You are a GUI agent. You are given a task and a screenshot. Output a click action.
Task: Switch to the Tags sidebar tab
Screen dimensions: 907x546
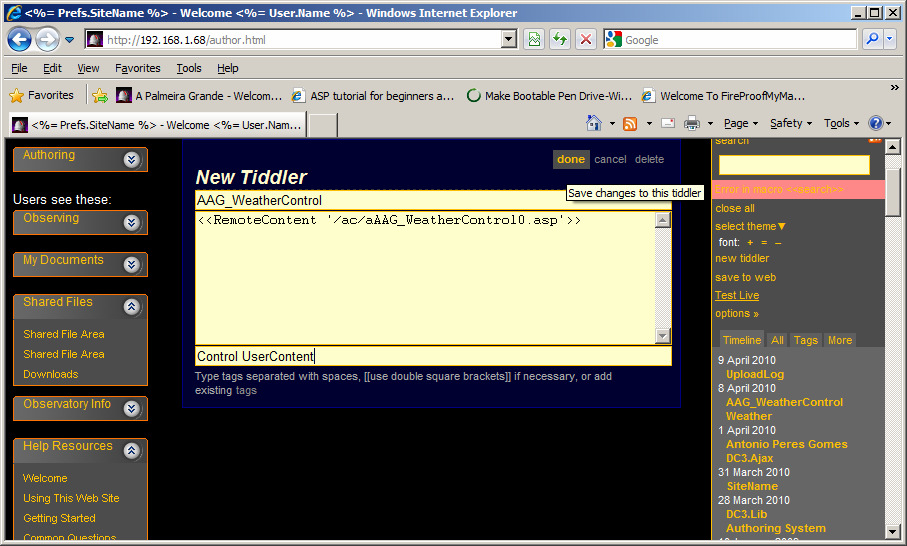click(806, 340)
